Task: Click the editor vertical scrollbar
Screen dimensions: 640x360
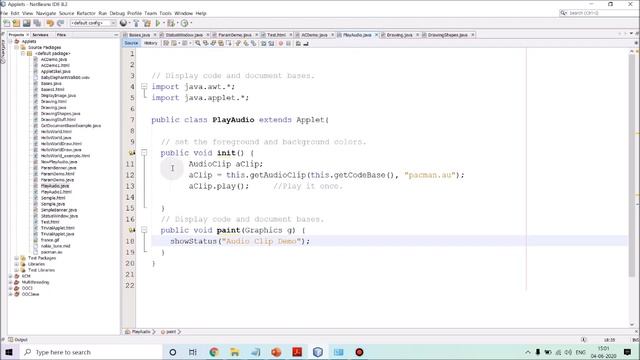Action: click(632, 165)
